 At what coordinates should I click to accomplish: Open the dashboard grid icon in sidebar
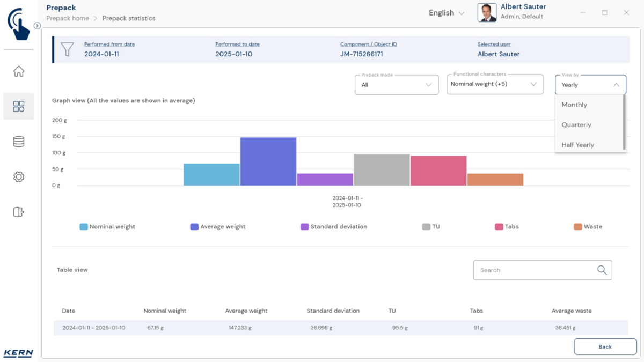tap(19, 106)
